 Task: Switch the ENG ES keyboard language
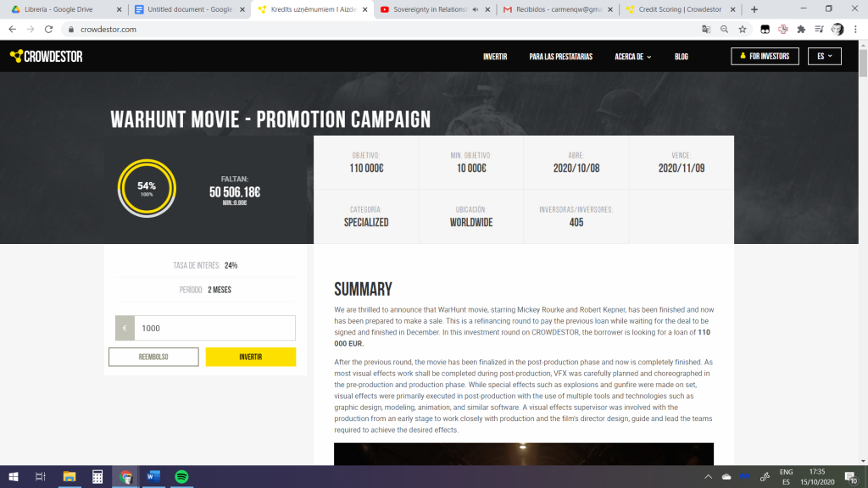786,476
